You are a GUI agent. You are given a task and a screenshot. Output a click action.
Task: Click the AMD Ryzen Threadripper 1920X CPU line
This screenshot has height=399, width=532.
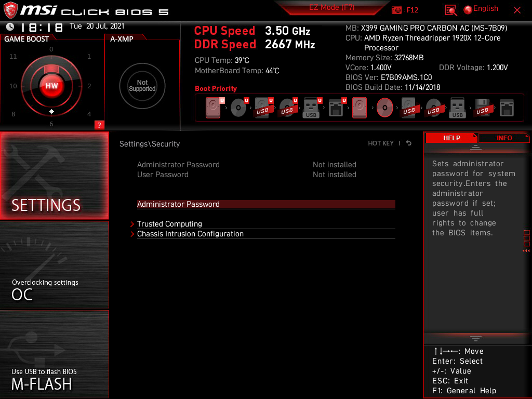(x=423, y=43)
